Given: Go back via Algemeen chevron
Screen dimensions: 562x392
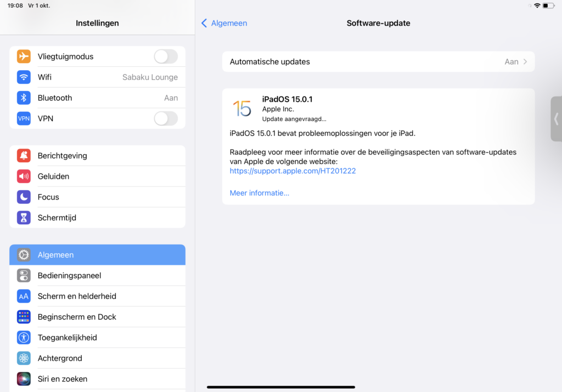Looking at the screenshot, I should click(205, 23).
